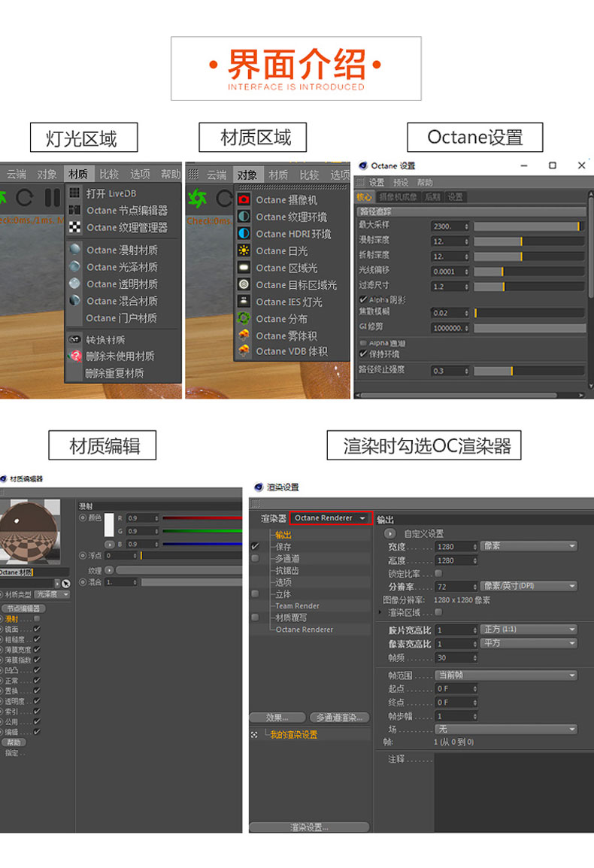Screen dimensions: 594x868
Task: Click the 帮助 button in material editor
Action: point(14,742)
